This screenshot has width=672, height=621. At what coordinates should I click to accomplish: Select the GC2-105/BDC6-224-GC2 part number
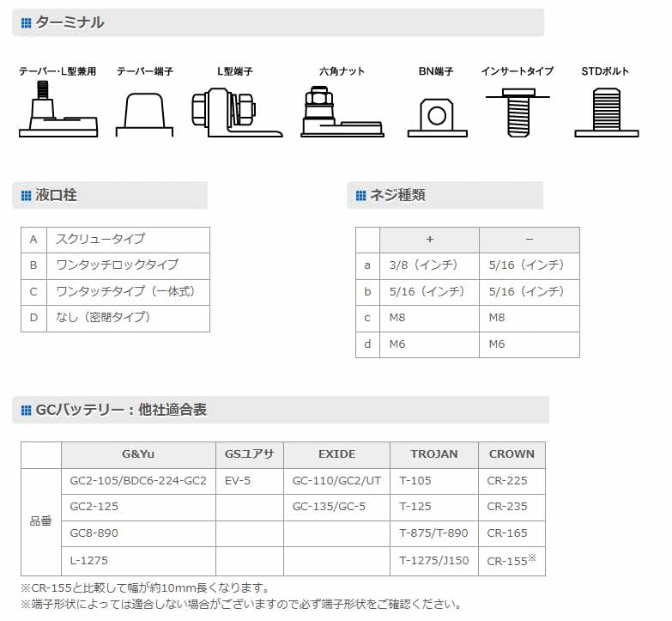(138, 481)
